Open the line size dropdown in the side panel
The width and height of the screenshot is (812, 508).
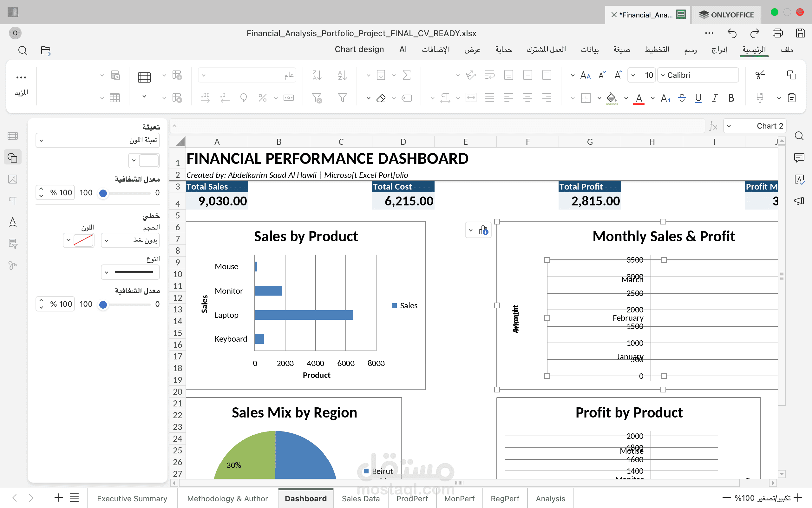[x=130, y=241]
